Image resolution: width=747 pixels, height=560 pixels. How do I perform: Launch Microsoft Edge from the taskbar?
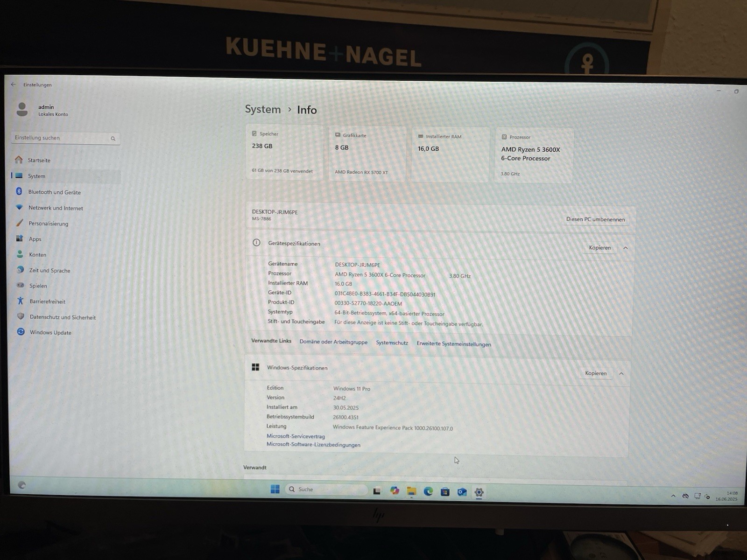click(428, 491)
